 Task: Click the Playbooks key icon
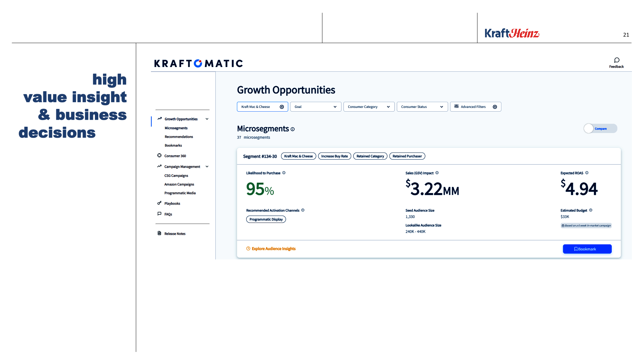click(159, 203)
